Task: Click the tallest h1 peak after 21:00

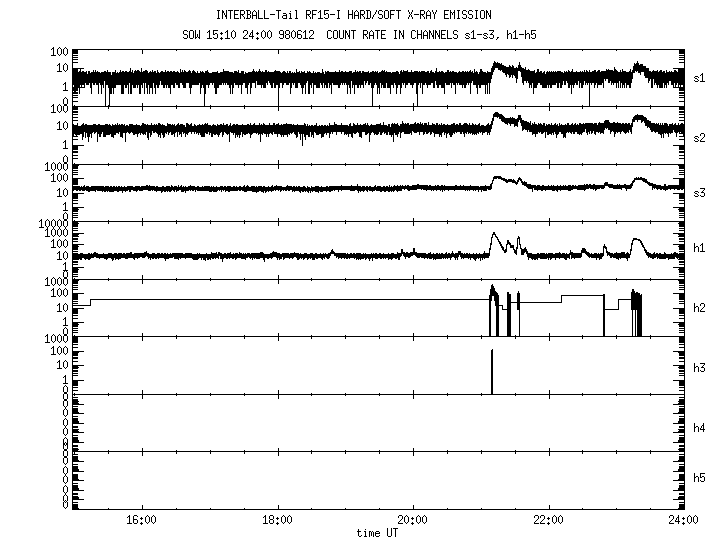Action: [x=492, y=234]
